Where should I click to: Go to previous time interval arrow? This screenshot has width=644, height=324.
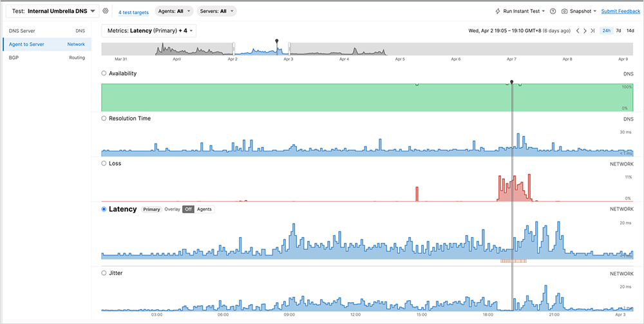tap(577, 31)
